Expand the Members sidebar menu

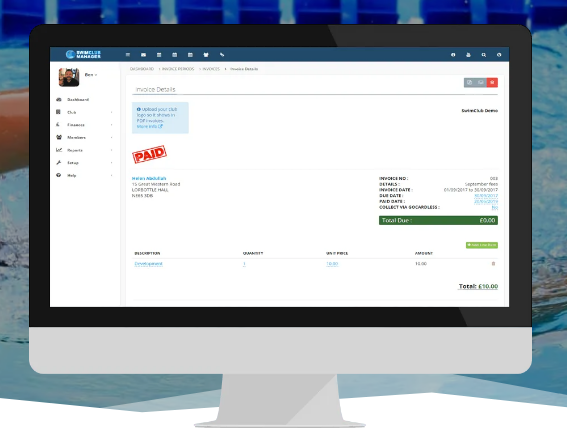84,137
